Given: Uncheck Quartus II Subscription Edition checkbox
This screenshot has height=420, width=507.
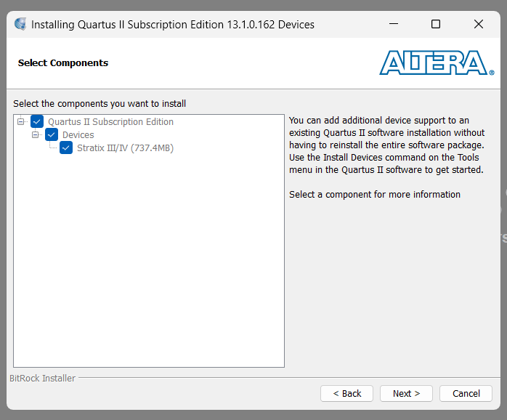Looking at the screenshot, I should point(37,121).
